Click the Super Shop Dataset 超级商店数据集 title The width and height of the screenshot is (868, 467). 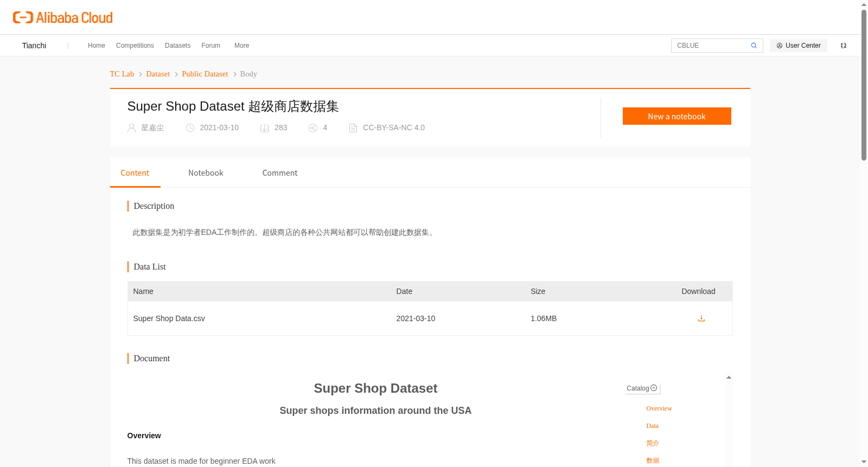233,106
